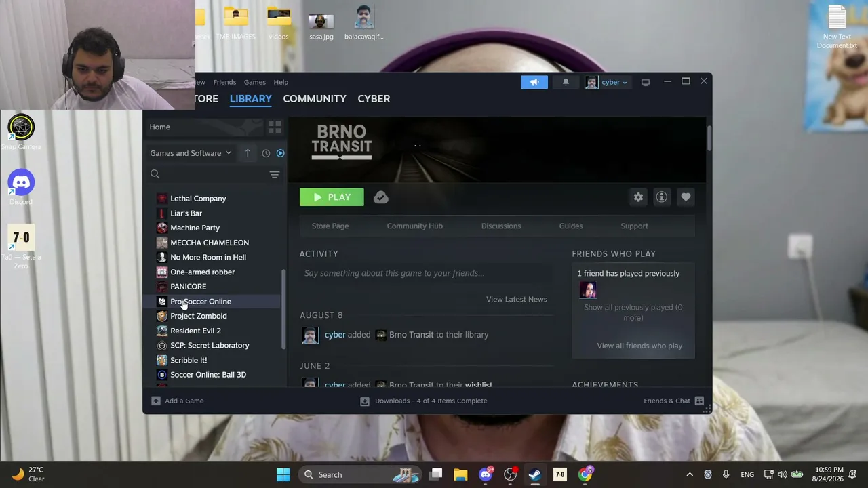
Task: Open advanced library filter options
Action: point(275,174)
